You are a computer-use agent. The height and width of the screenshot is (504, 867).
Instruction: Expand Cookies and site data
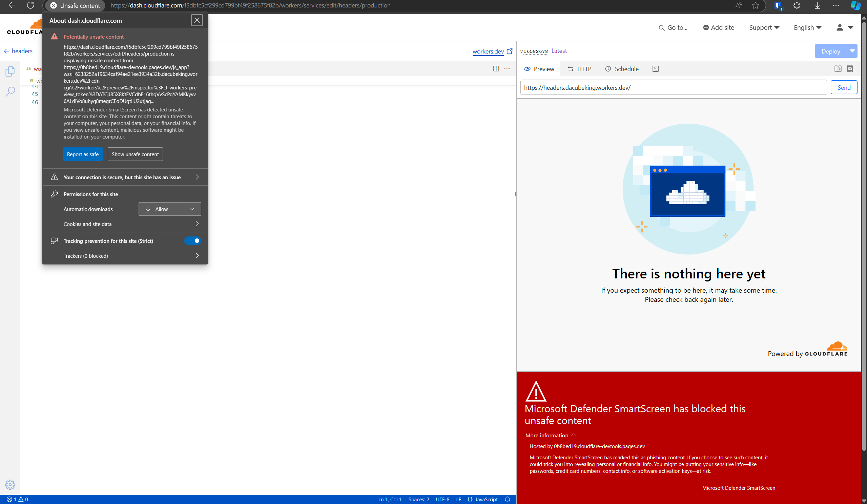(x=131, y=224)
